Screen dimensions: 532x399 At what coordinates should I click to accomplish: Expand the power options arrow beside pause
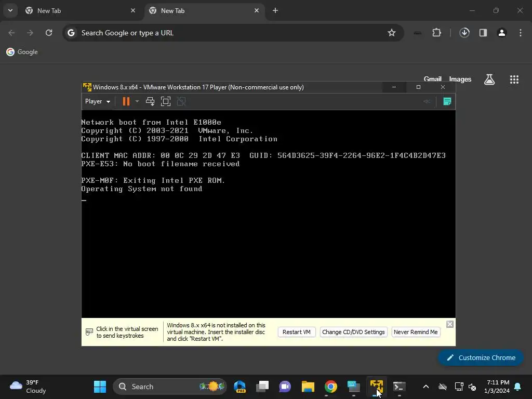137,101
